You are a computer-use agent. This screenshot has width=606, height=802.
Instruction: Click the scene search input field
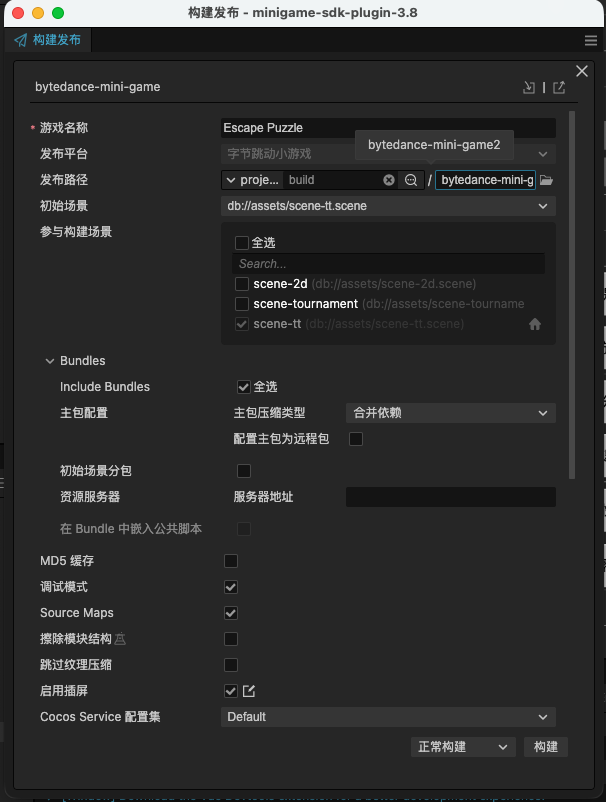pyautogui.click(x=388, y=264)
